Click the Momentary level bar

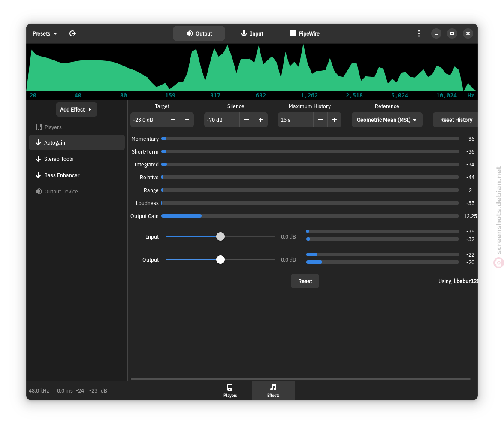point(310,139)
